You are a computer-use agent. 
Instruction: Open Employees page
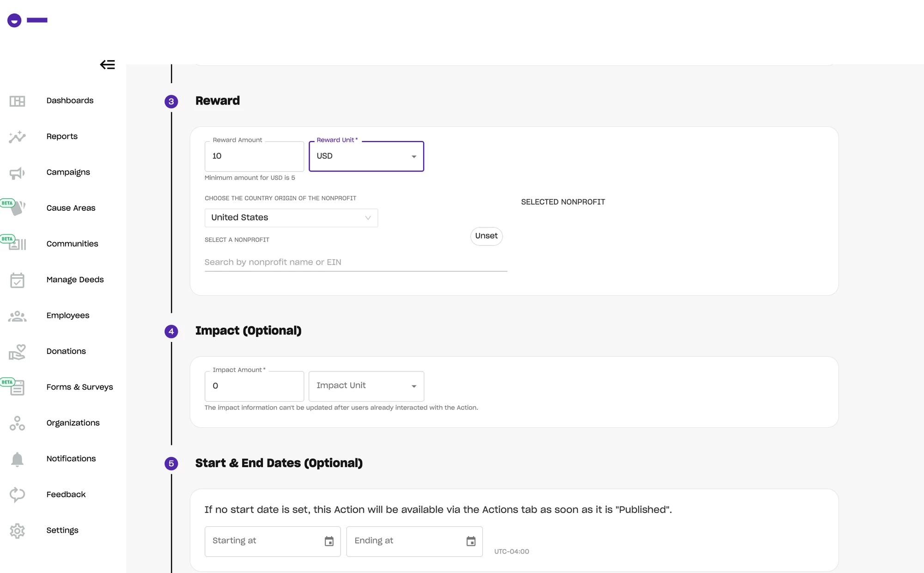[x=68, y=316]
